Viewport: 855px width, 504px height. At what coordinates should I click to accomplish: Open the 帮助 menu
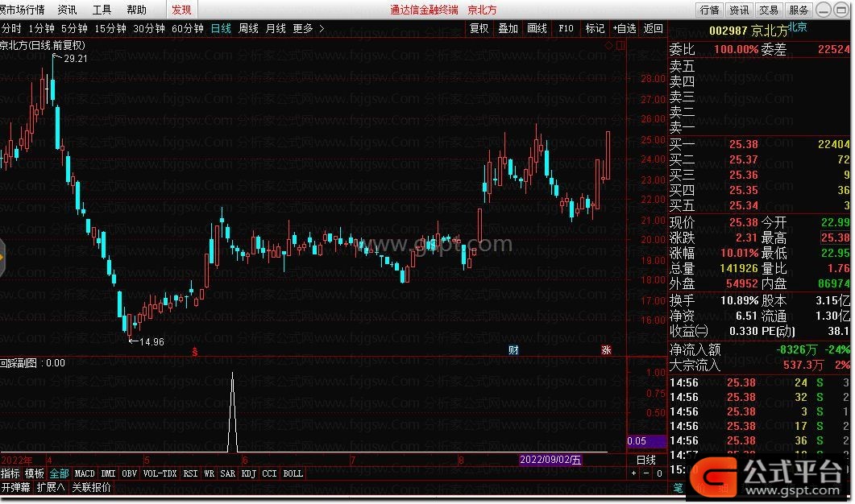[x=136, y=10]
